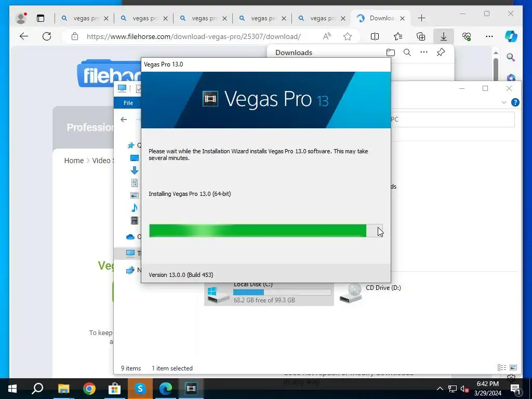Click the Edge address bar URL
532x399 pixels.
[193, 36]
